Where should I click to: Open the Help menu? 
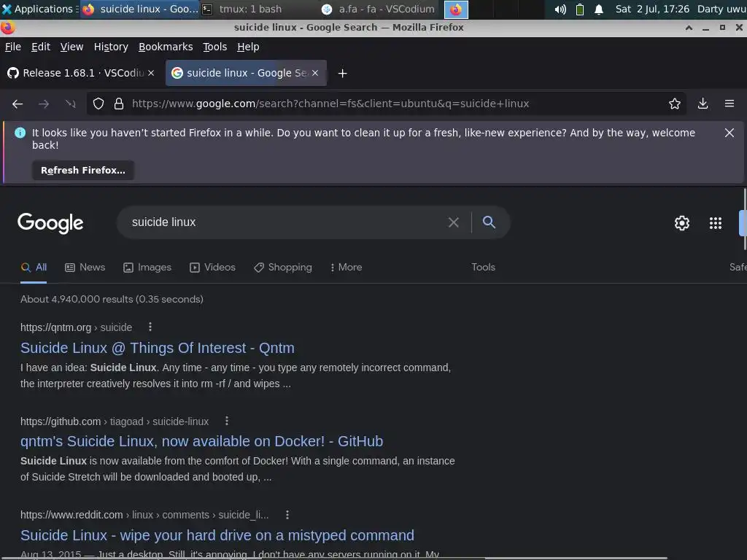pos(248,47)
